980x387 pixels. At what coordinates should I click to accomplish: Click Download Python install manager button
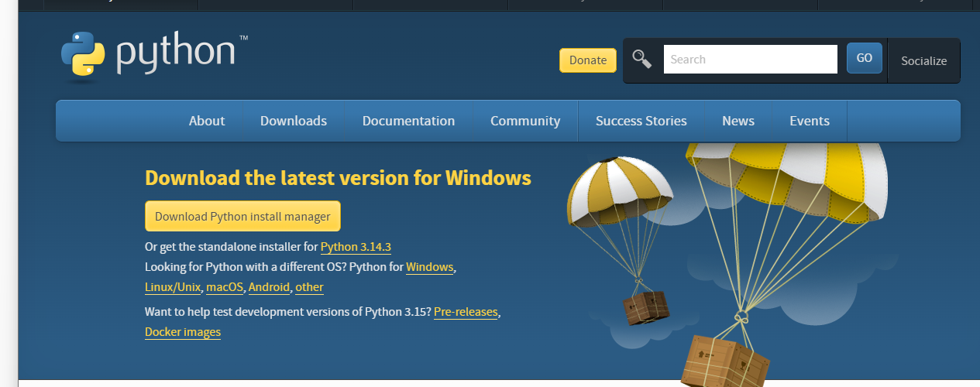(242, 217)
